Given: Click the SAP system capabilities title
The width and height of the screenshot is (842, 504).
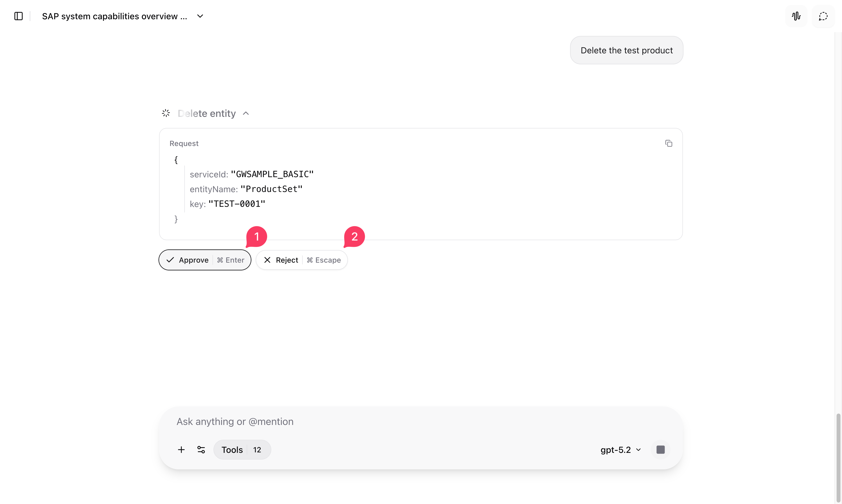Looking at the screenshot, I should pos(114,16).
